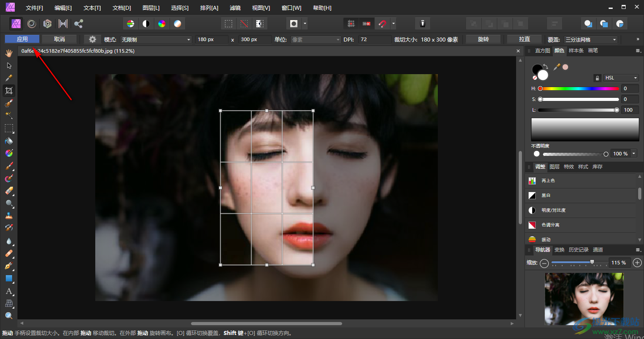Switch to the Swatches (样本条) tab
Viewport: 644px width, 339px height.
pos(576,51)
